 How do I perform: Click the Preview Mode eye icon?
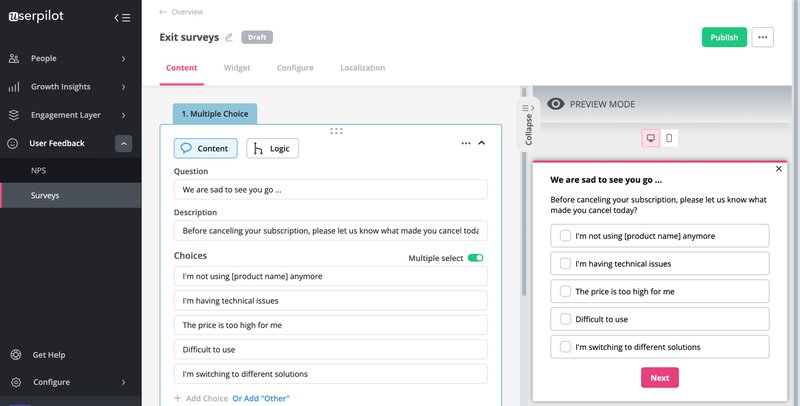[556, 104]
